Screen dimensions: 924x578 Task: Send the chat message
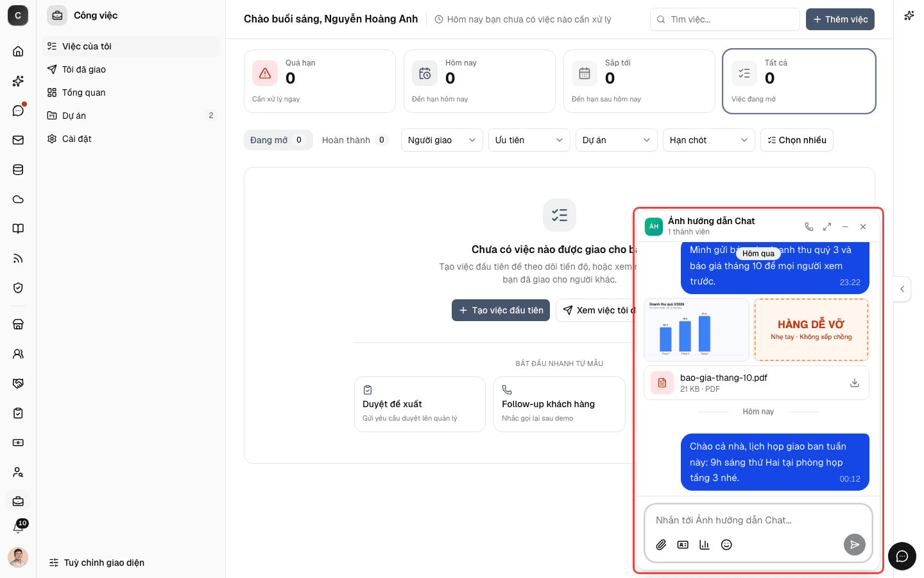pos(855,545)
